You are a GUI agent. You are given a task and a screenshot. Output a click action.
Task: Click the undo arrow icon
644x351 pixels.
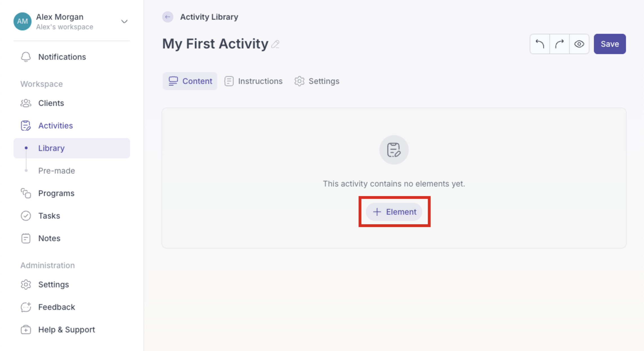pyautogui.click(x=540, y=44)
